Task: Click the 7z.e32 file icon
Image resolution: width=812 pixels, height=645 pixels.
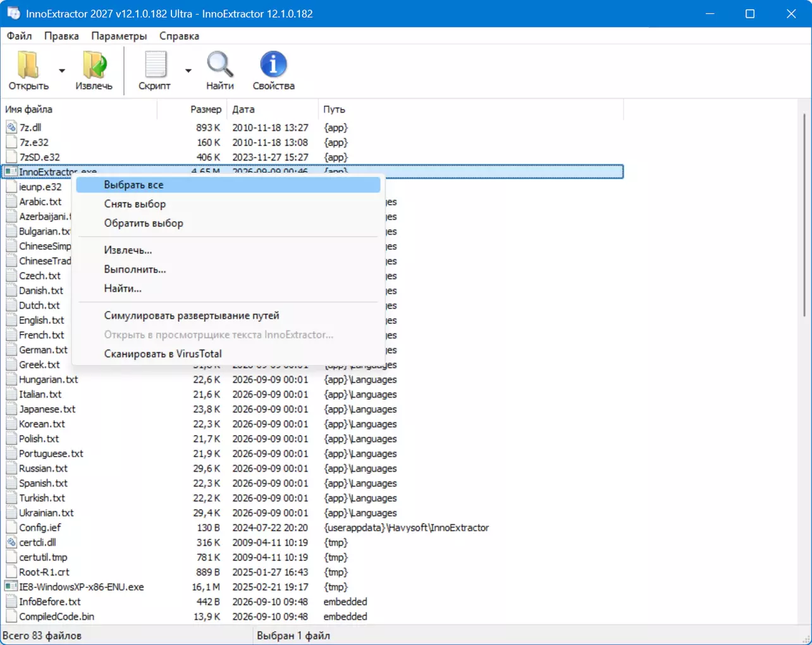Action: click(x=11, y=142)
